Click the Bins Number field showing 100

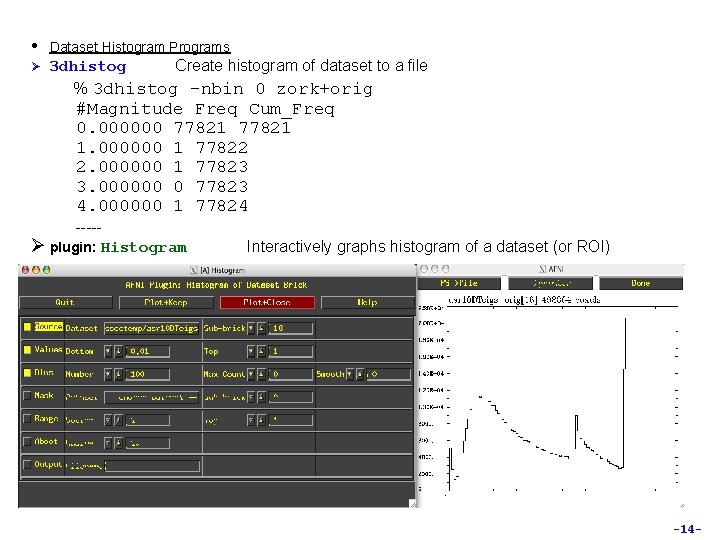coord(147,374)
